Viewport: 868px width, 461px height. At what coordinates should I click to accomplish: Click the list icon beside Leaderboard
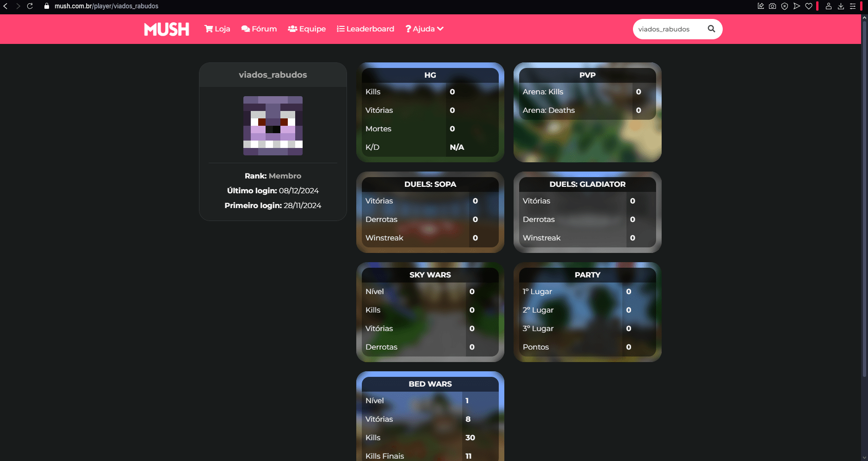point(341,29)
